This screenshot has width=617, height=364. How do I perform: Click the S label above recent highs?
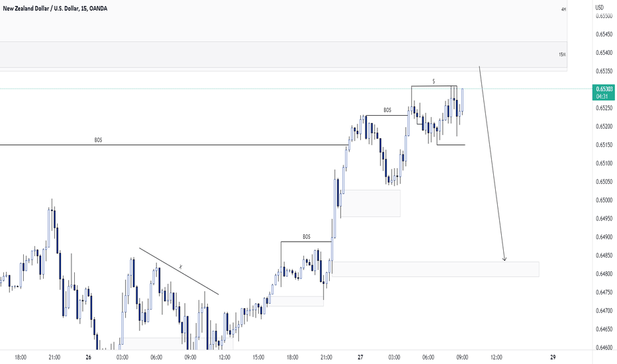(x=434, y=81)
